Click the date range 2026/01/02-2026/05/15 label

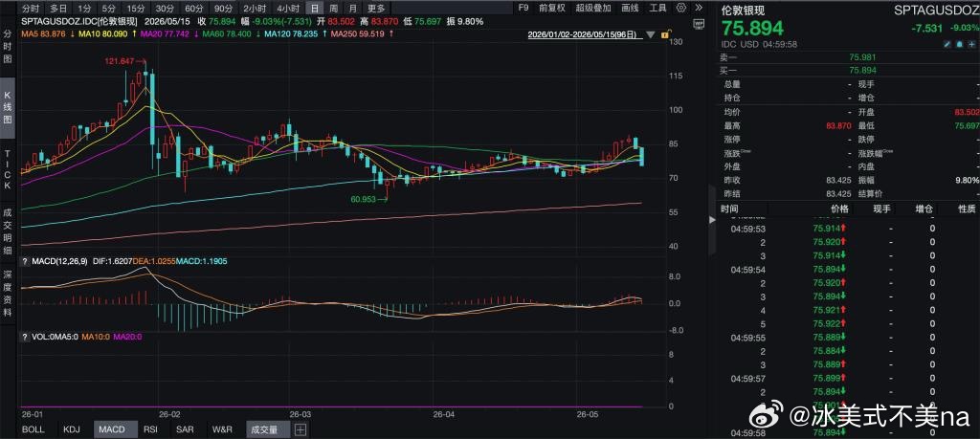click(585, 35)
